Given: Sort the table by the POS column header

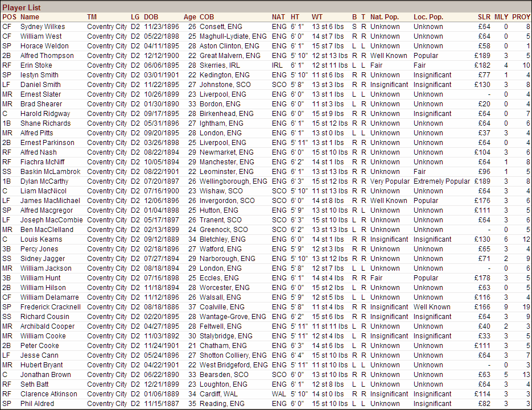Looking at the screenshot, I should [9, 17].
